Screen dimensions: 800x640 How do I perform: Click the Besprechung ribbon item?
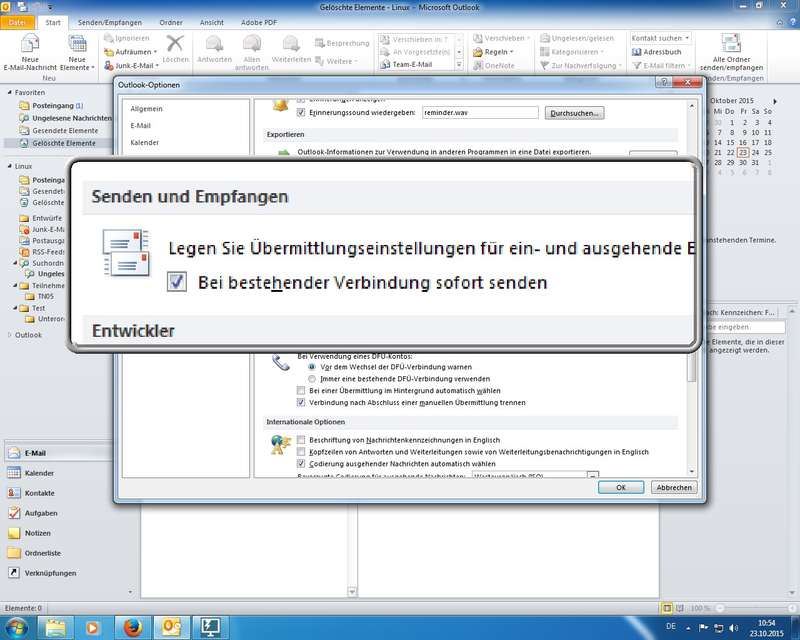coord(342,43)
